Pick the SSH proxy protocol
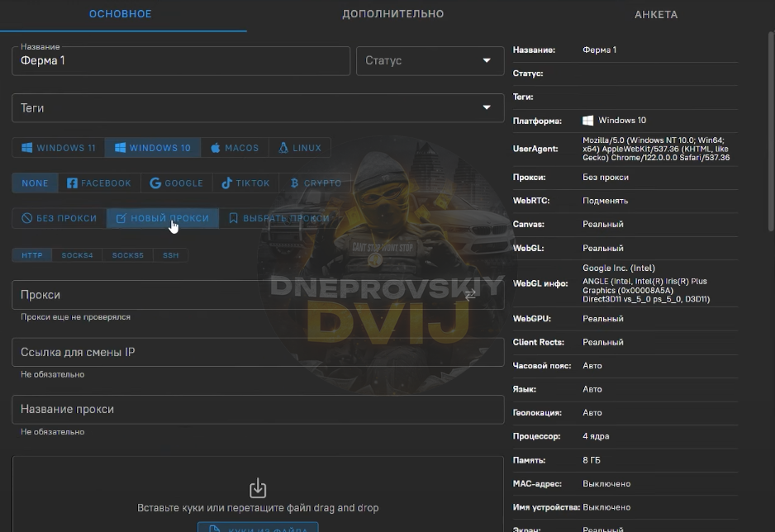 click(x=170, y=255)
